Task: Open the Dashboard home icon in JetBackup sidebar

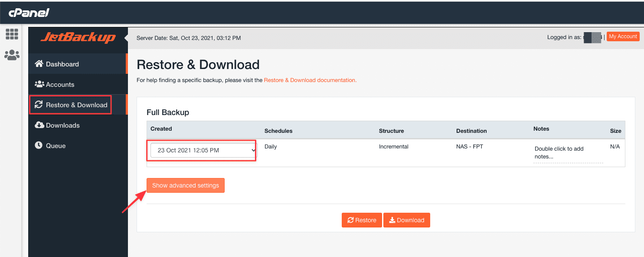Action: (x=39, y=63)
